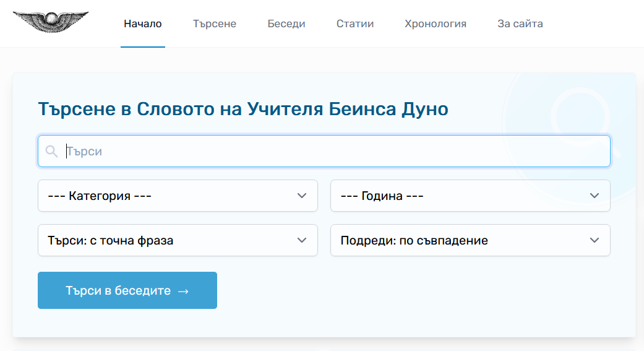Open the 'За сайта' page
The height and width of the screenshot is (351, 644).
tap(520, 24)
